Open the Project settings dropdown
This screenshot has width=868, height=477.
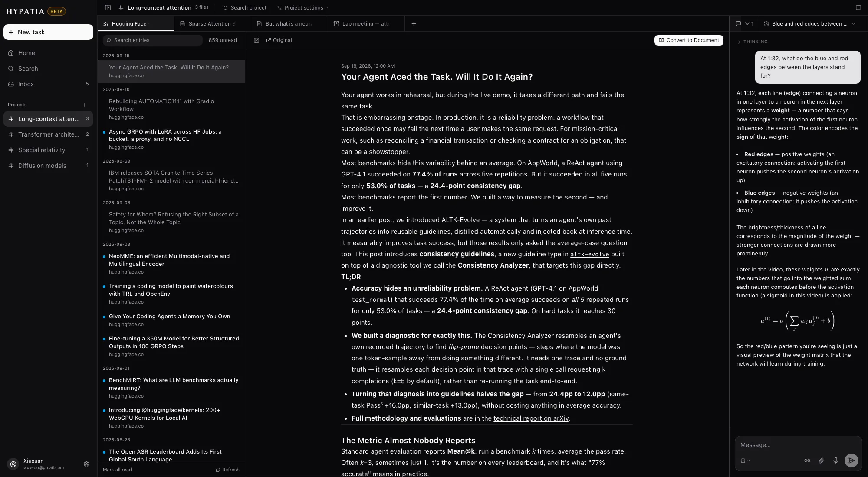(304, 7)
